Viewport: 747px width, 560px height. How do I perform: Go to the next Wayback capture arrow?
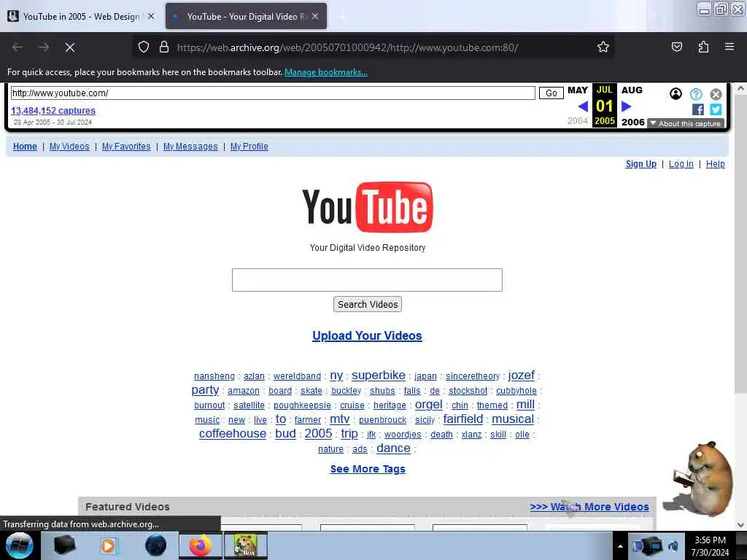click(627, 106)
